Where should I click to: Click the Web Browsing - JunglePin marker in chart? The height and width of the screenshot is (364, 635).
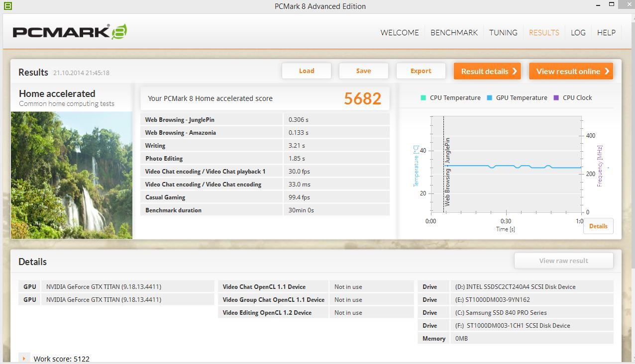(x=447, y=172)
